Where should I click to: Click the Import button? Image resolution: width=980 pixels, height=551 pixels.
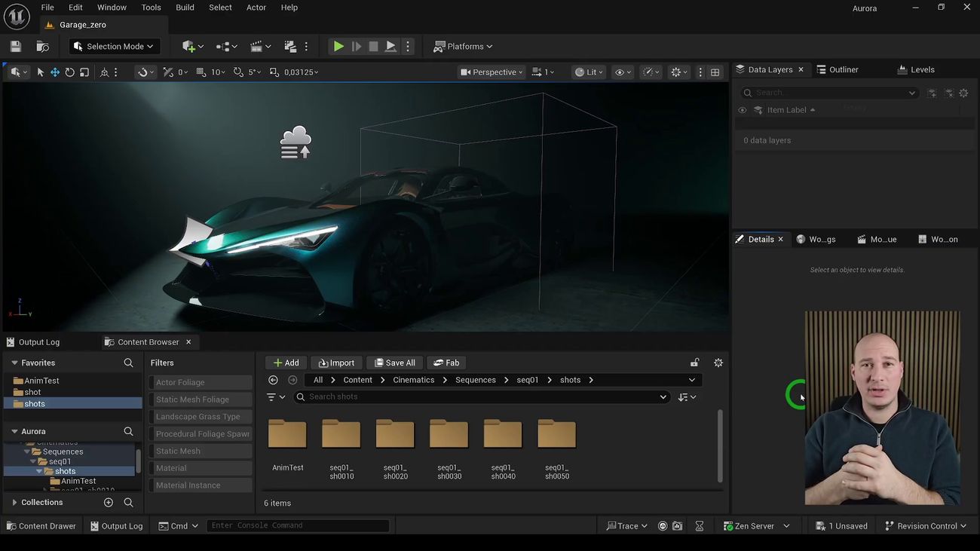point(336,363)
